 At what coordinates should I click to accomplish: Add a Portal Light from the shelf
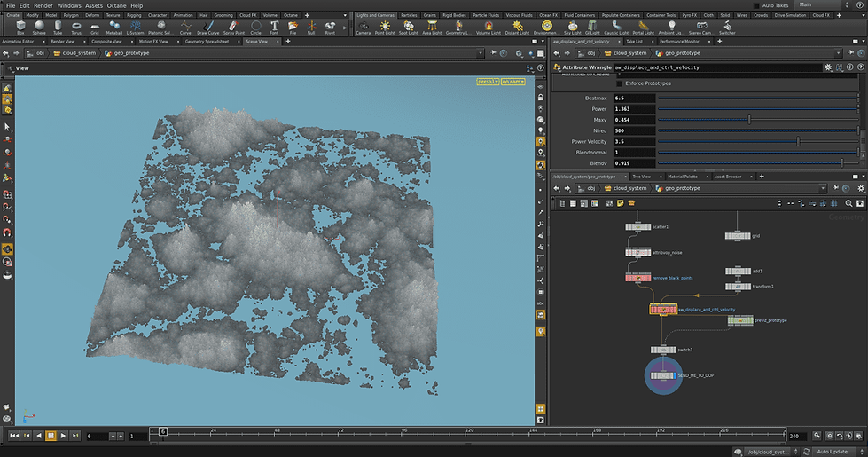point(643,28)
